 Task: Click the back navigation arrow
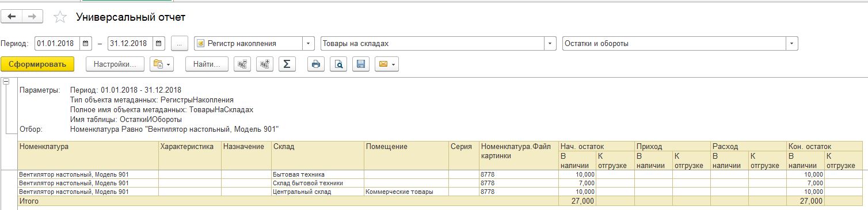click(x=12, y=17)
